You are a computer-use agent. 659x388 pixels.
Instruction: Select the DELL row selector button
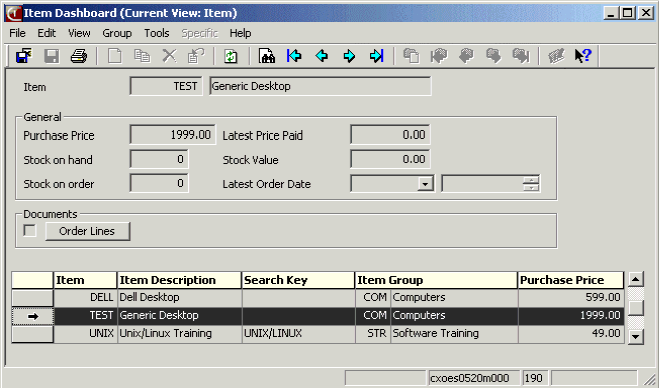(32, 298)
